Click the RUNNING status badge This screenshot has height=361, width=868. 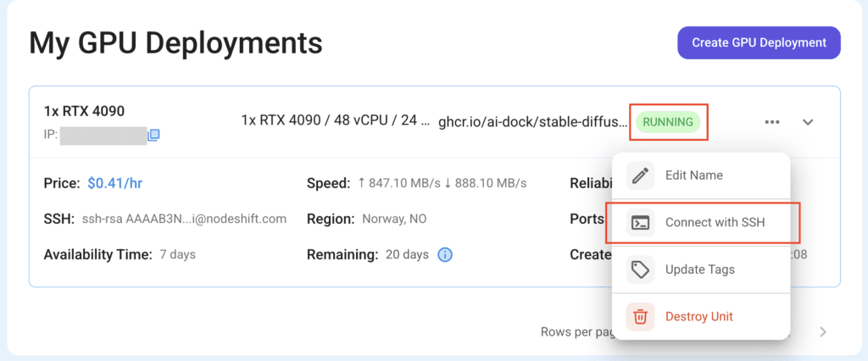(668, 122)
